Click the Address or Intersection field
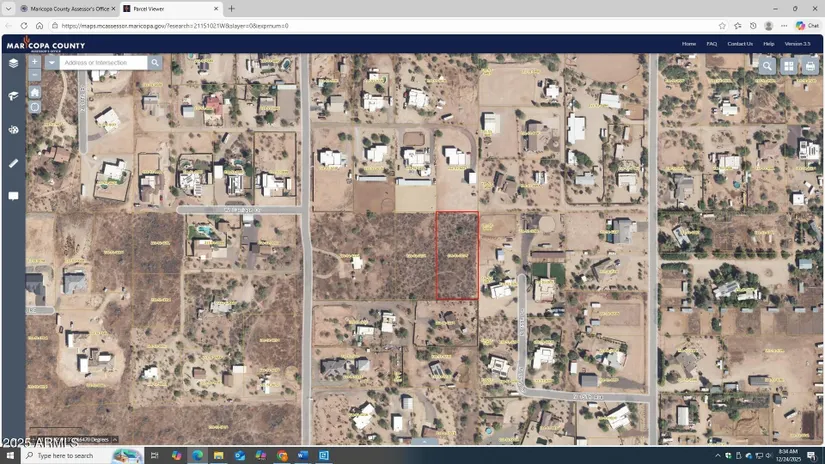 pos(103,63)
